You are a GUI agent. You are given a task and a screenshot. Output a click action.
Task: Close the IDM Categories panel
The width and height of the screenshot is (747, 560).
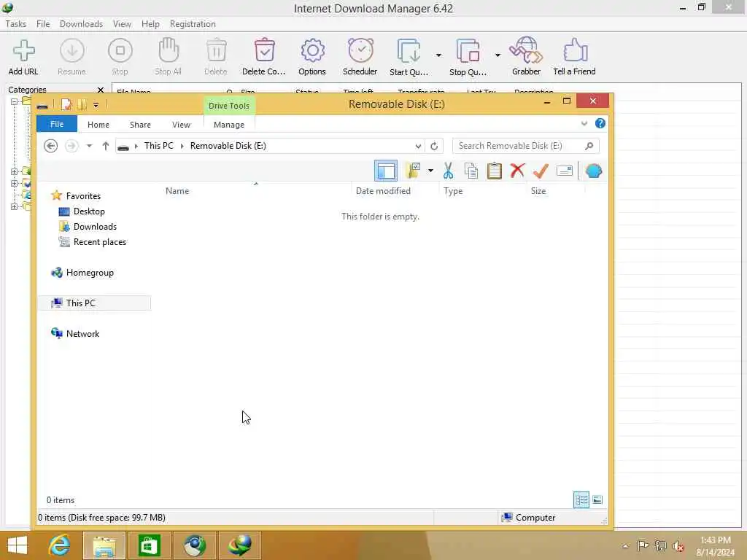point(101,90)
